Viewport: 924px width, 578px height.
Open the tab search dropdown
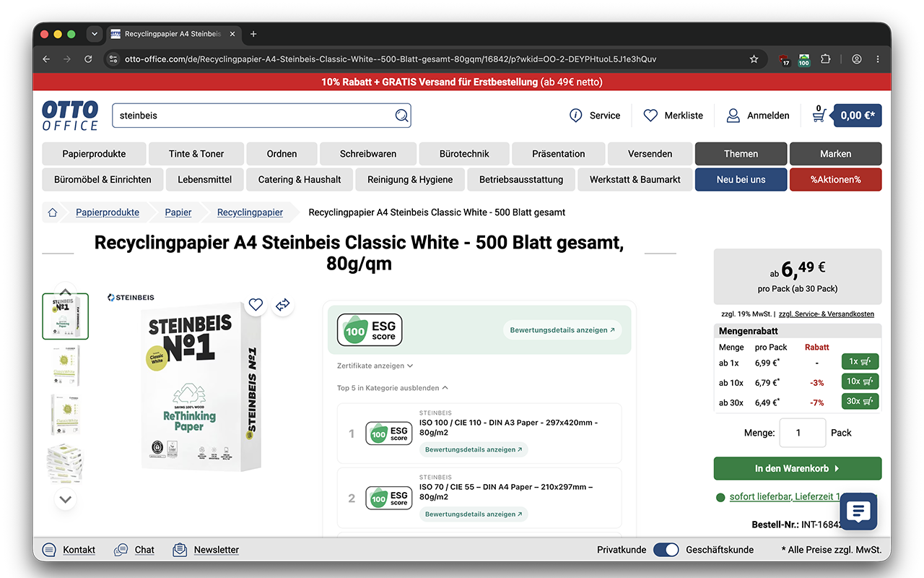[x=94, y=34]
